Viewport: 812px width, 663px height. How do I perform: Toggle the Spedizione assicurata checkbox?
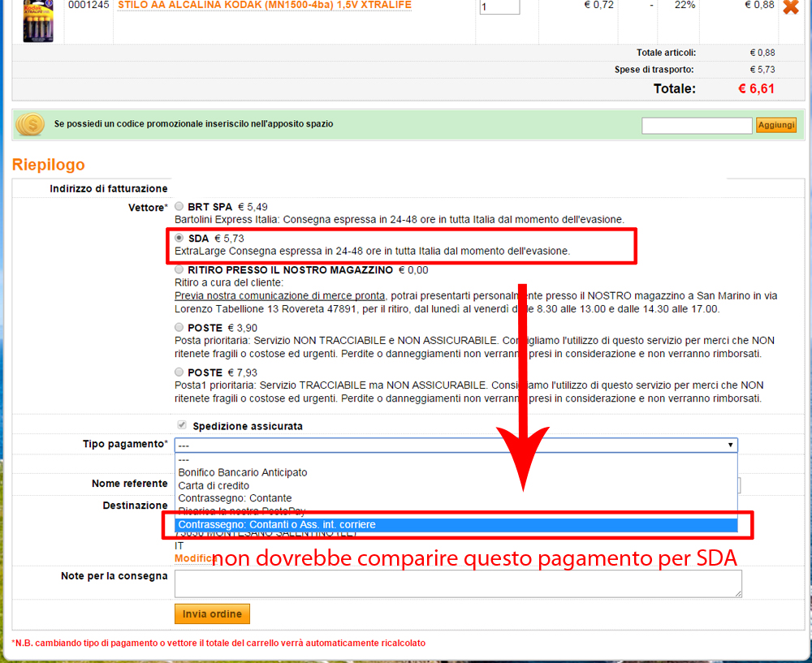[x=182, y=425]
